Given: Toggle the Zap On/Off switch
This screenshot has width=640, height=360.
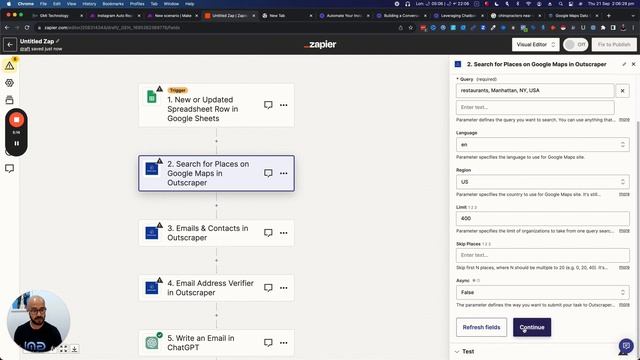Looking at the screenshot, I should (576, 44).
